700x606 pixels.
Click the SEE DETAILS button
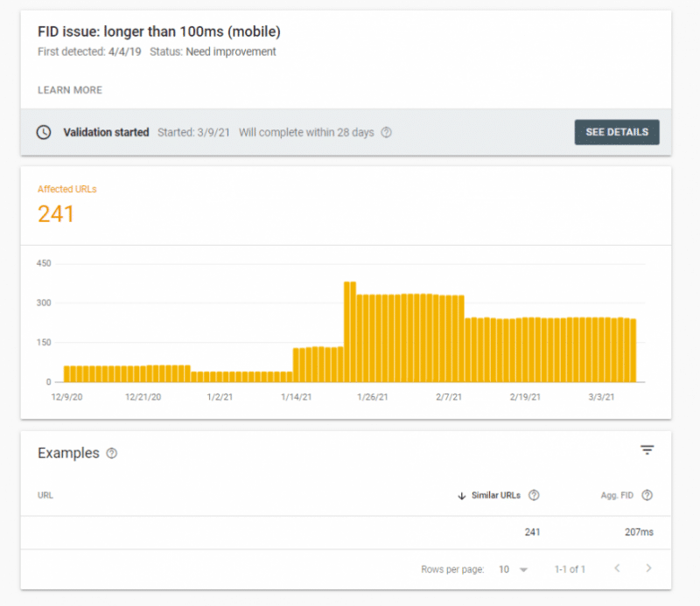click(617, 132)
